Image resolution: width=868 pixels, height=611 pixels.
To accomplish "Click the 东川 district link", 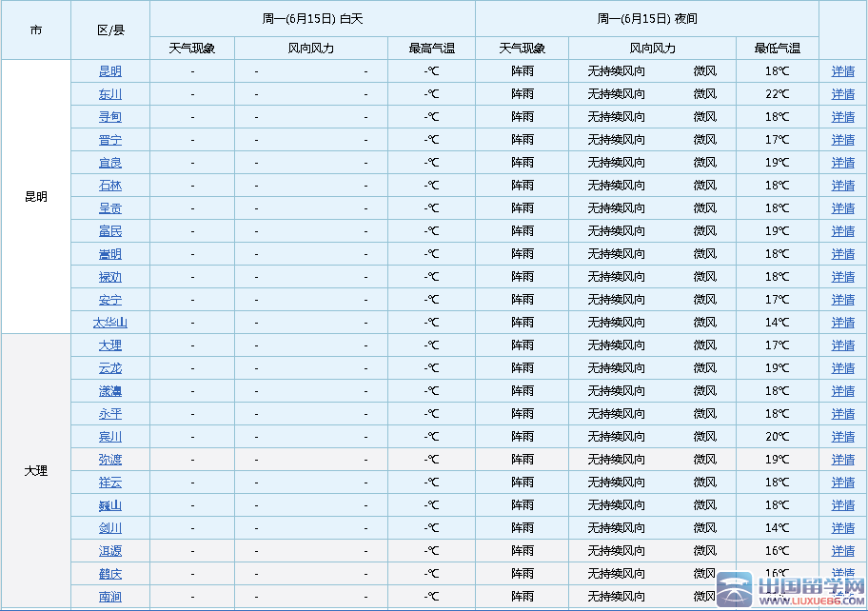I will coord(110,94).
